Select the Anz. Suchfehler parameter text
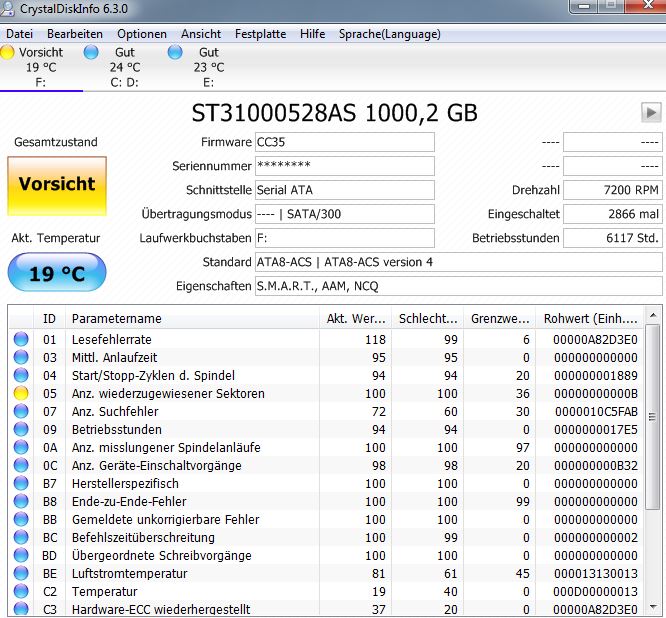666x618 pixels. click(115, 412)
